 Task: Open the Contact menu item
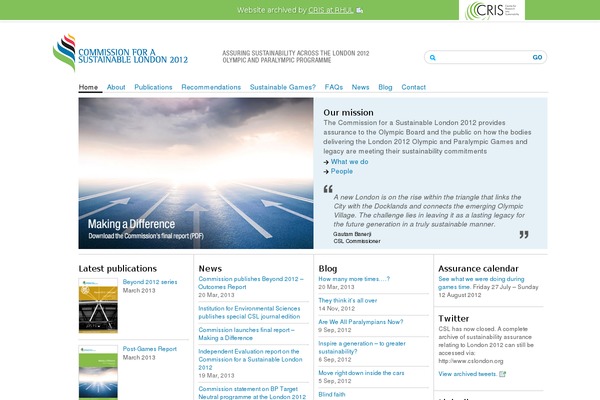pyautogui.click(x=413, y=87)
